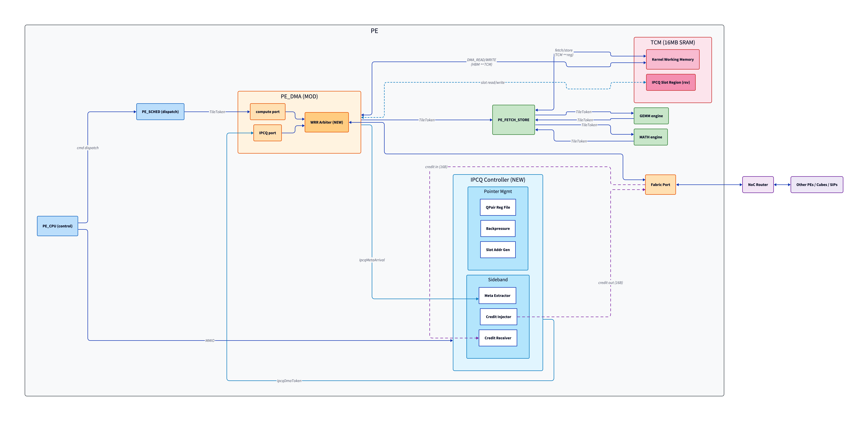Screen dimensions: 868x421
Task: Select the PE_CPU (control) block
Action: [57, 226]
